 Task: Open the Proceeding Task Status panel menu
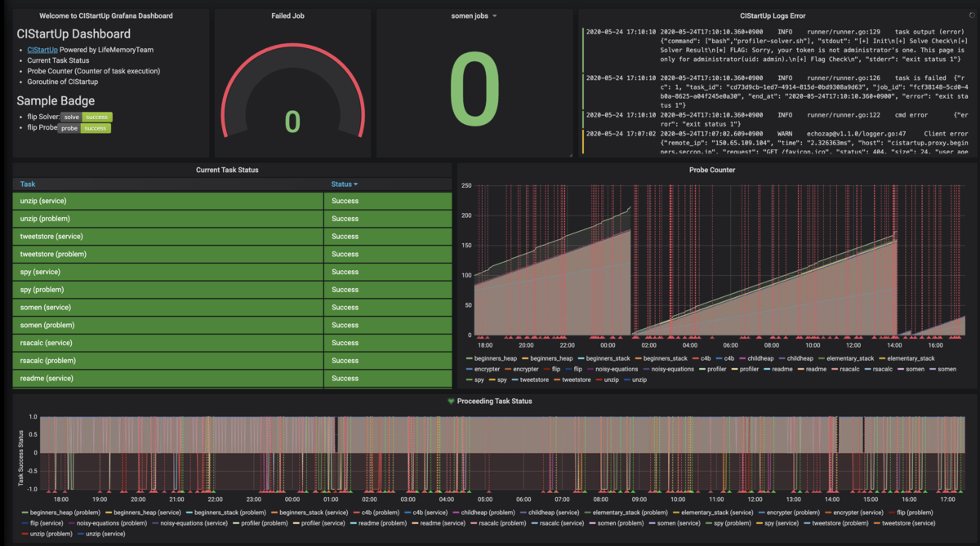pos(494,401)
